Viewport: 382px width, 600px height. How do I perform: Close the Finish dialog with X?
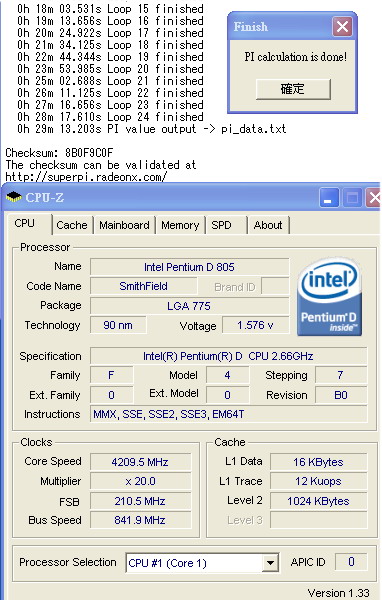point(342,27)
